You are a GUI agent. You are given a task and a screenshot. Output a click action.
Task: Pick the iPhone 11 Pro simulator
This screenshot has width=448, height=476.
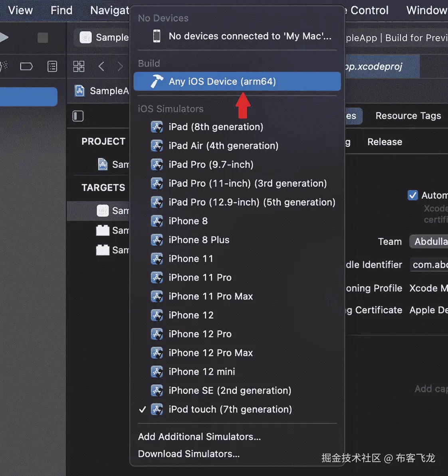[237, 277]
